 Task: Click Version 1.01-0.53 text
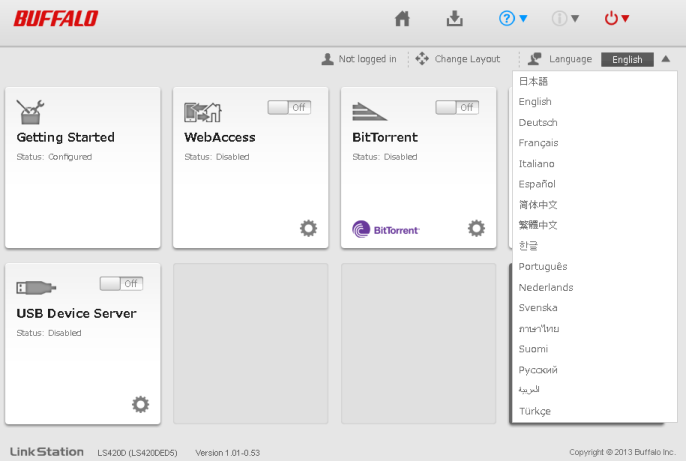point(228,453)
